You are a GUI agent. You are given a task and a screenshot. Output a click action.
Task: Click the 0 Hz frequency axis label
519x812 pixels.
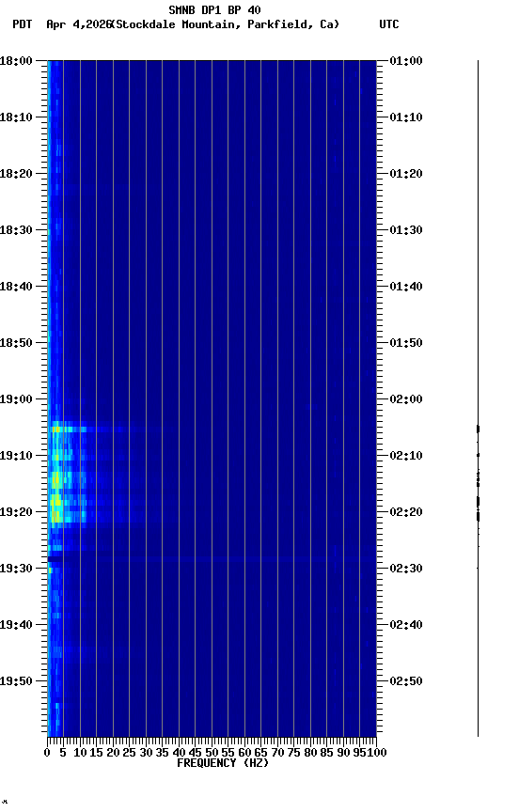pyautogui.click(x=48, y=753)
